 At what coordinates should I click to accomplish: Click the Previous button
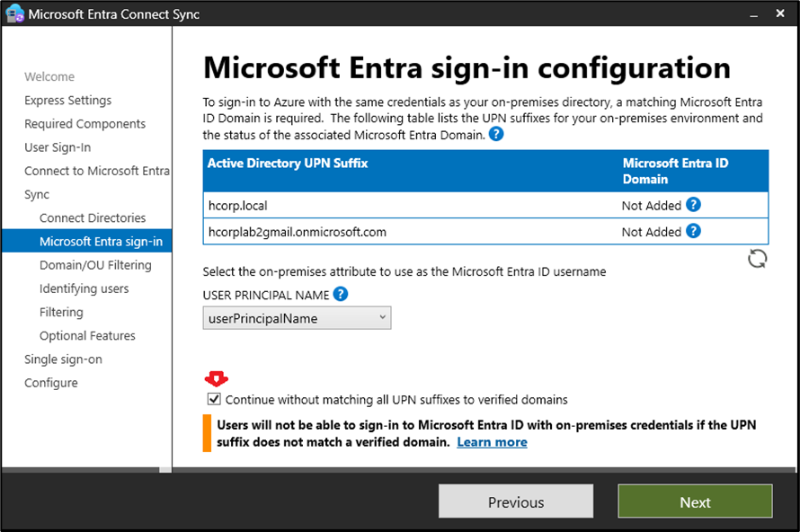(x=516, y=502)
